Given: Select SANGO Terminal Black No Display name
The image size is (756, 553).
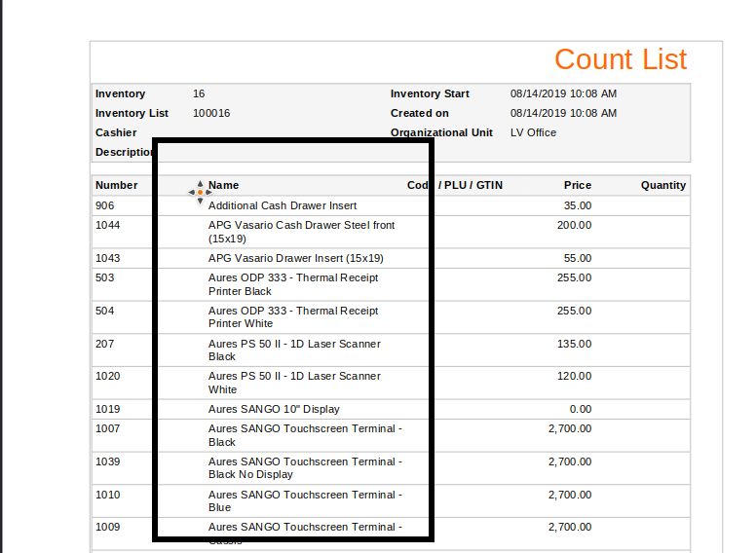Looking at the screenshot, I should coord(305,468).
